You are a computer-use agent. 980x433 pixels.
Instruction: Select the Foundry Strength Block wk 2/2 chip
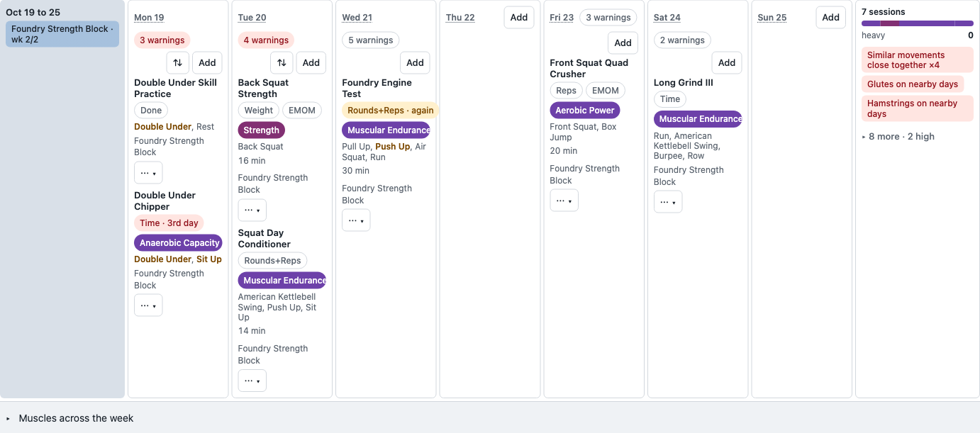[62, 34]
